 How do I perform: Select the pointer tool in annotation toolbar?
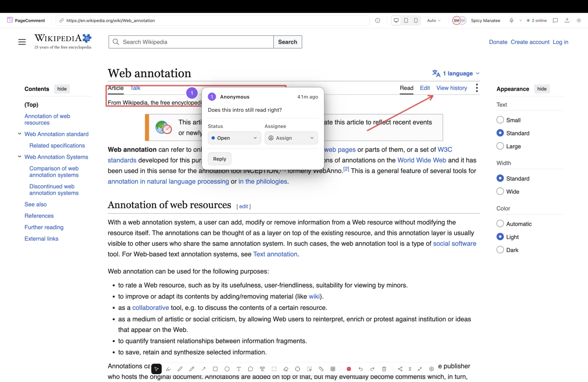[156, 369]
